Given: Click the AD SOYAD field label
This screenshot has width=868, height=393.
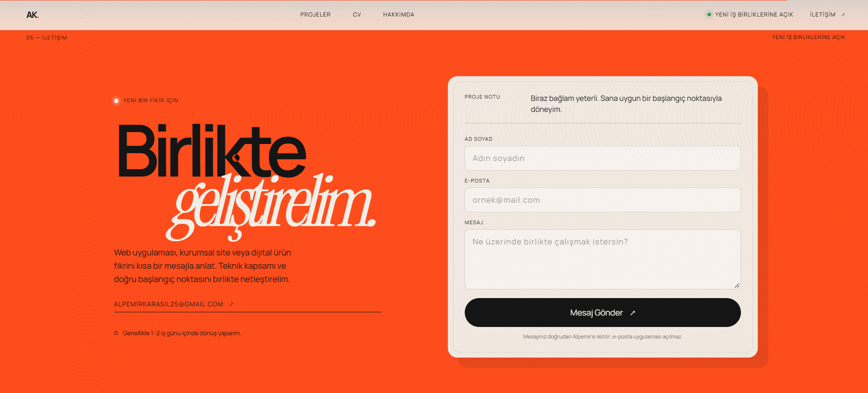Looking at the screenshot, I should pos(478,139).
